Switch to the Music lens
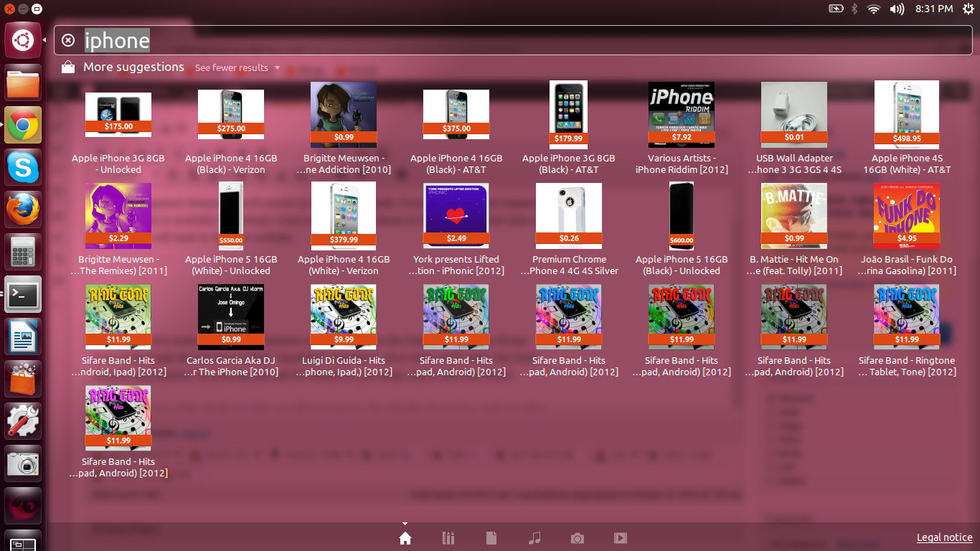 pos(534,538)
